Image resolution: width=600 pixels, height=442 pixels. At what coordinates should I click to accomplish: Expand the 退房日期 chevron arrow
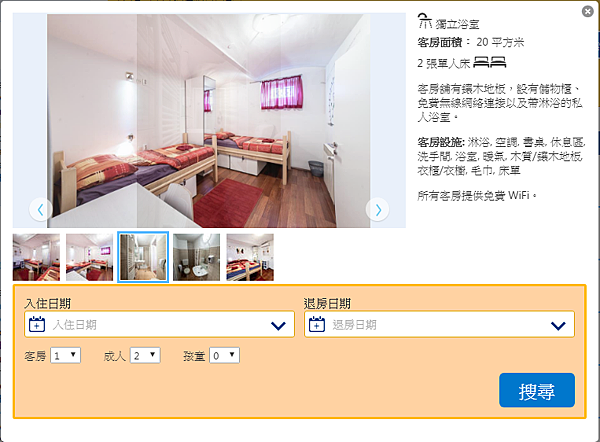pyautogui.click(x=558, y=326)
